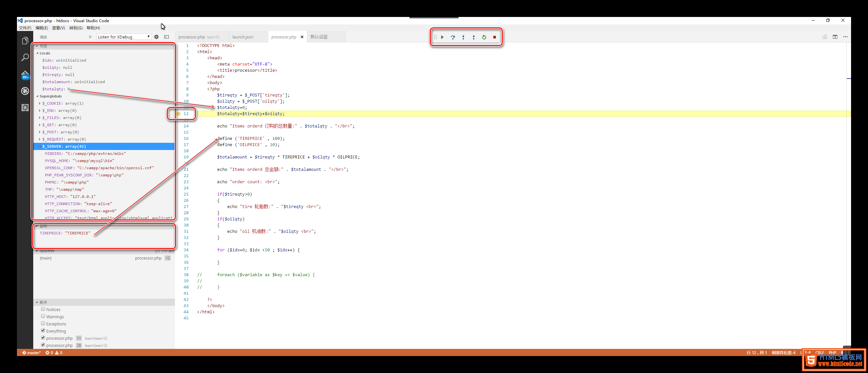Open the Search view in activity bar

click(x=25, y=57)
